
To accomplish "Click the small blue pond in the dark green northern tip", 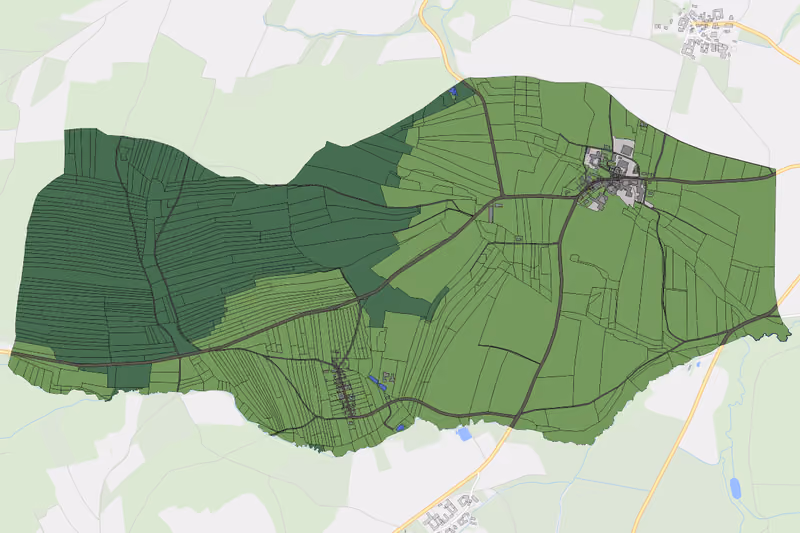I will pyautogui.click(x=453, y=91).
